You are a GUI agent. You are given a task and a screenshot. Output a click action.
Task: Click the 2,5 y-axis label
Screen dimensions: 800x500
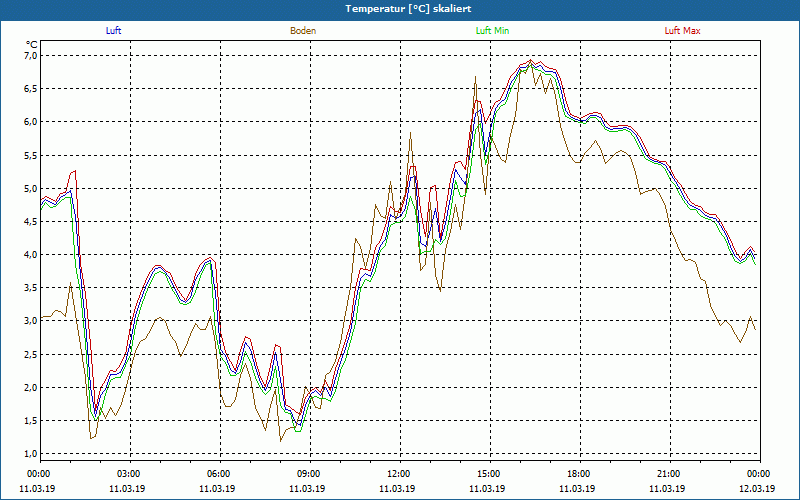click(31, 354)
